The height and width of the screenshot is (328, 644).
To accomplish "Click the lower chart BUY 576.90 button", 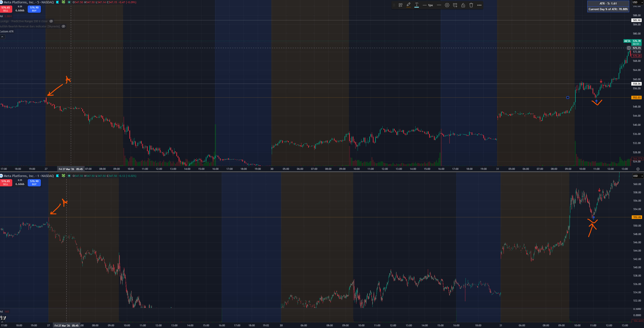I will point(34,183).
